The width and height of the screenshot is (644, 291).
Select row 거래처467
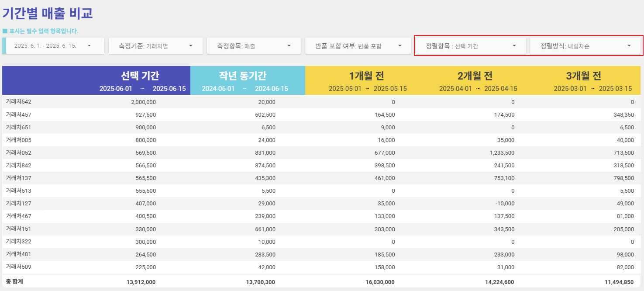tap(321, 216)
